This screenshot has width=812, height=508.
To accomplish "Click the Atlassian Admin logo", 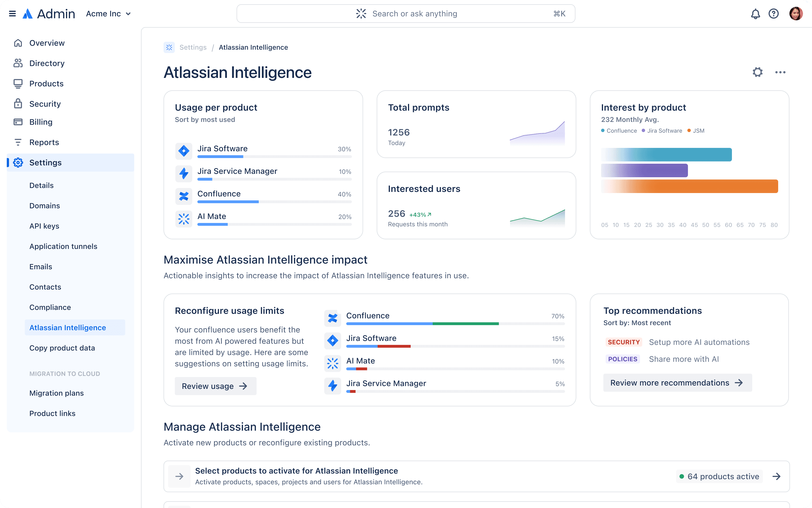I will point(49,14).
